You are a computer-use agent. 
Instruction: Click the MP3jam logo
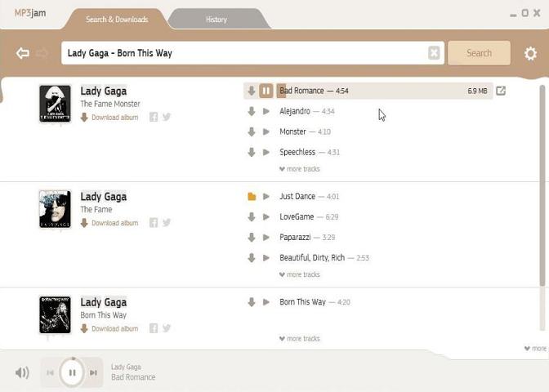click(x=30, y=13)
